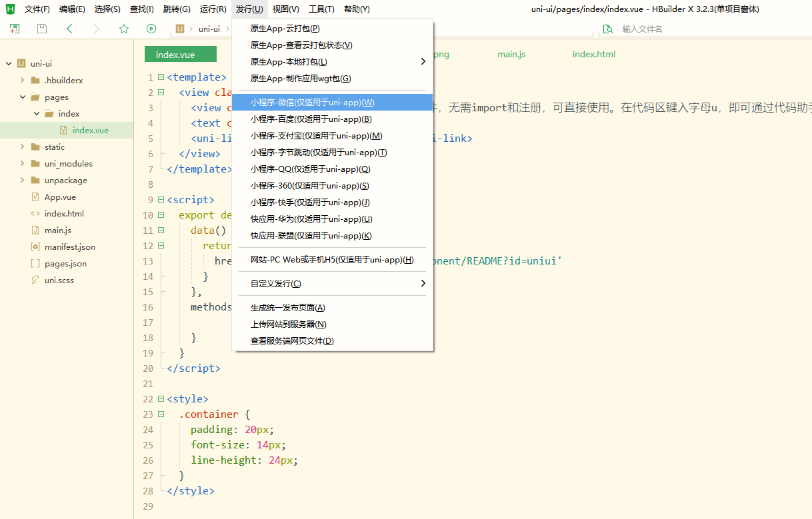812x519 pixels.
Task: Click the HBuilder X logo icon
Action: [x=10, y=9]
